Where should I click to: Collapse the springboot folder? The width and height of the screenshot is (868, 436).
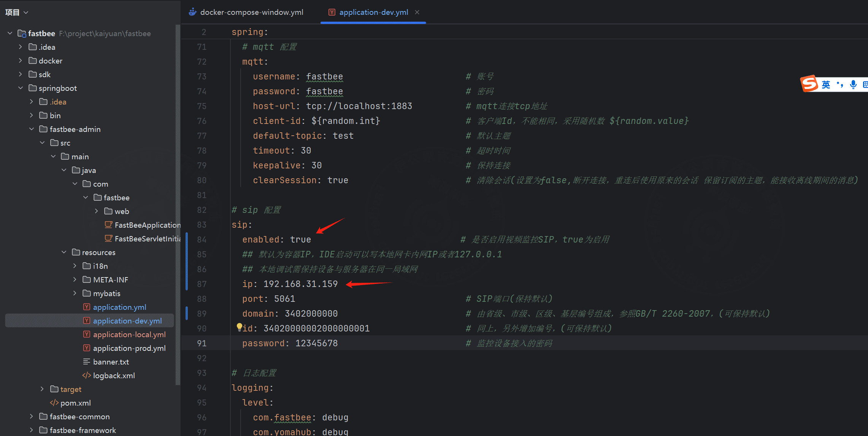click(21, 88)
